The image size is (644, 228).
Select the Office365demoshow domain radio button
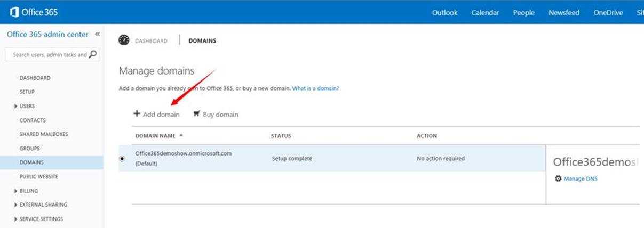[123, 158]
